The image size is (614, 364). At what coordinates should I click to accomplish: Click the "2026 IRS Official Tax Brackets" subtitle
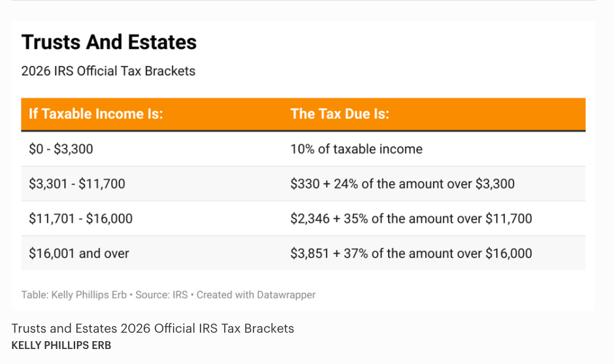point(108,71)
